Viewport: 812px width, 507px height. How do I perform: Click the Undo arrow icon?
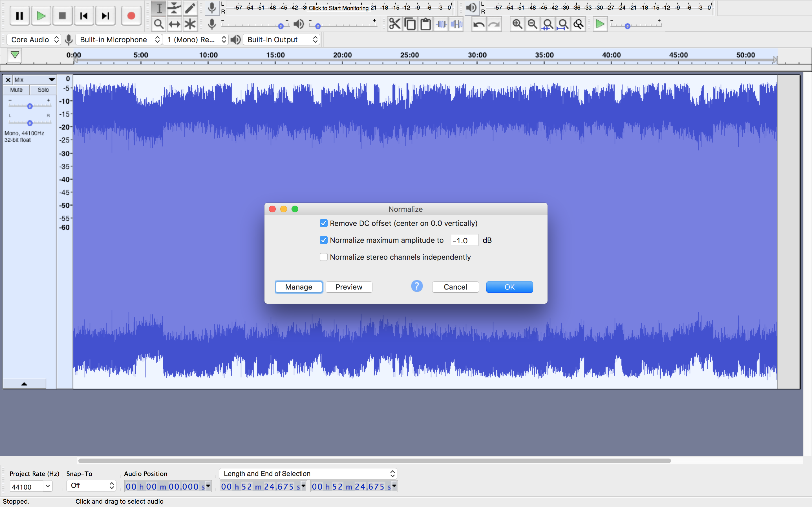pyautogui.click(x=478, y=24)
